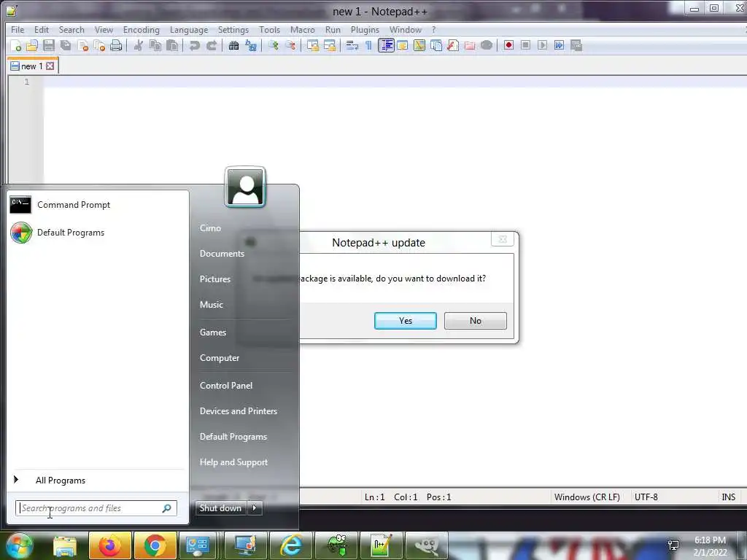This screenshot has width=747, height=560.
Task: Open the File menu
Action: point(18,29)
